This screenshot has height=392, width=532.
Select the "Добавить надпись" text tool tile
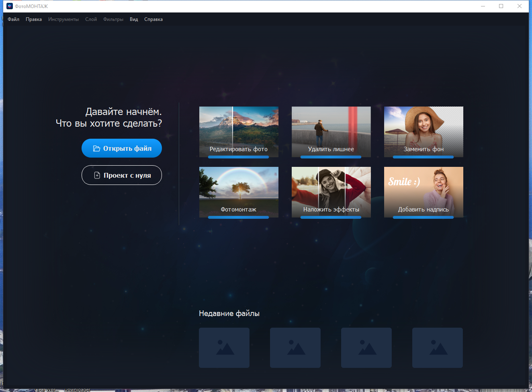pos(424,192)
